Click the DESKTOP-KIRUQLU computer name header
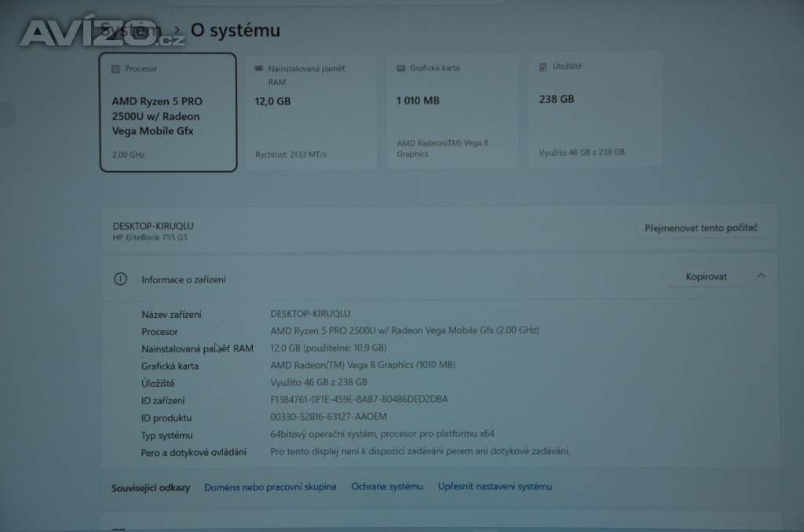The width and height of the screenshot is (804, 532). (x=153, y=226)
